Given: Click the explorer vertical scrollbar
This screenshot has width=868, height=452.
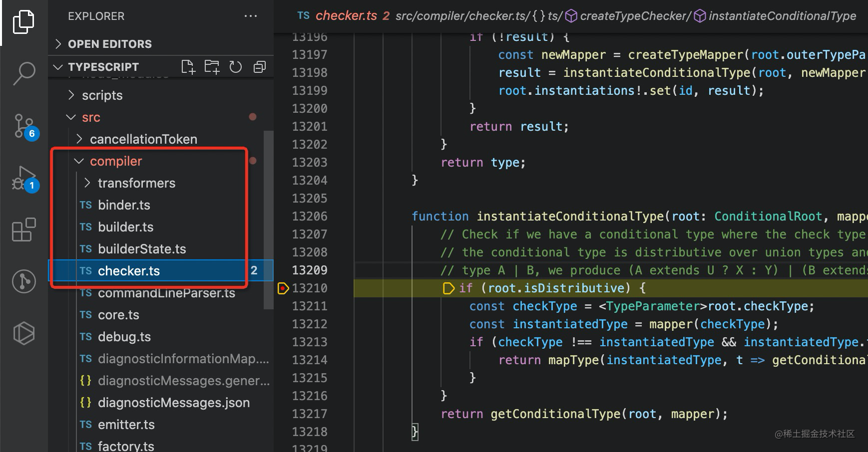Looking at the screenshot, I should tap(268, 220).
